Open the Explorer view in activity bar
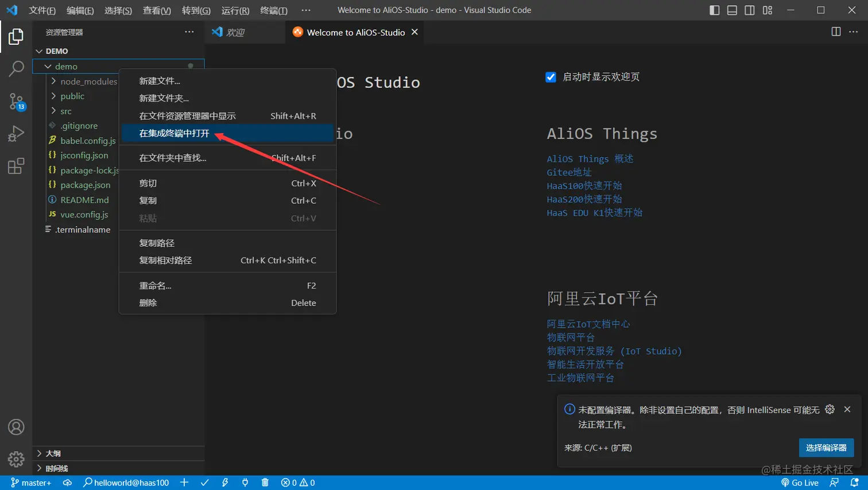The width and height of the screenshot is (868, 490). tap(16, 37)
